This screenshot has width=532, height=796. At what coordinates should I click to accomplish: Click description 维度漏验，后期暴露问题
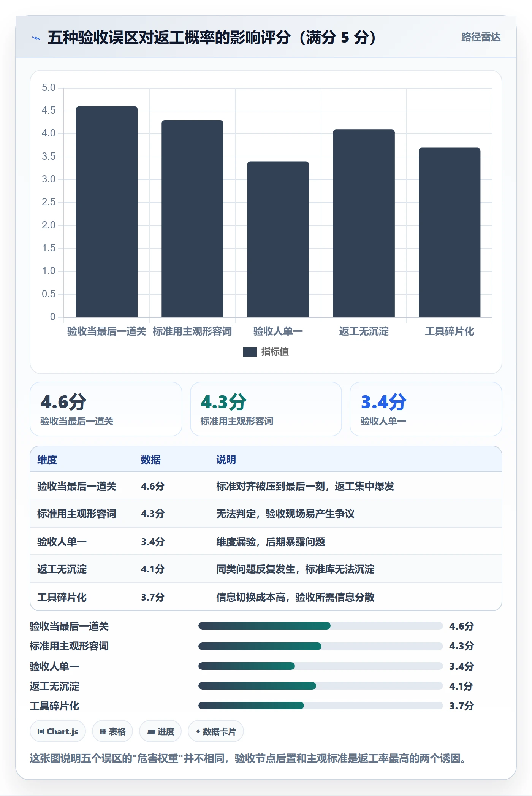pyautogui.click(x=271, y=542)
